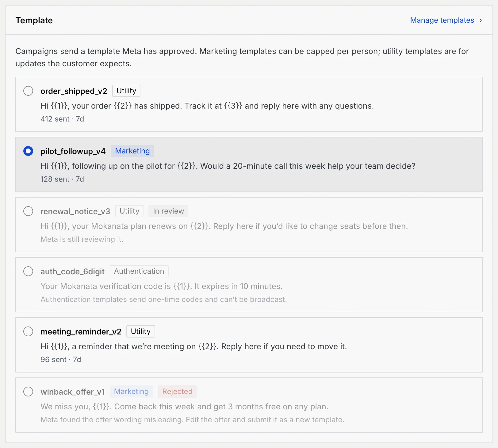
Task: Click the In review status badge
Action: [168, 211]
